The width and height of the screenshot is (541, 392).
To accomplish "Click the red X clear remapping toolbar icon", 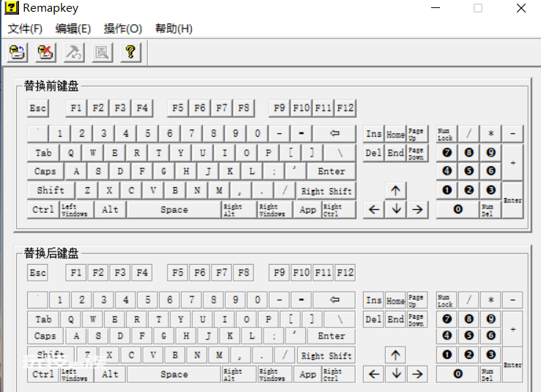I will (x=45, y=53).
